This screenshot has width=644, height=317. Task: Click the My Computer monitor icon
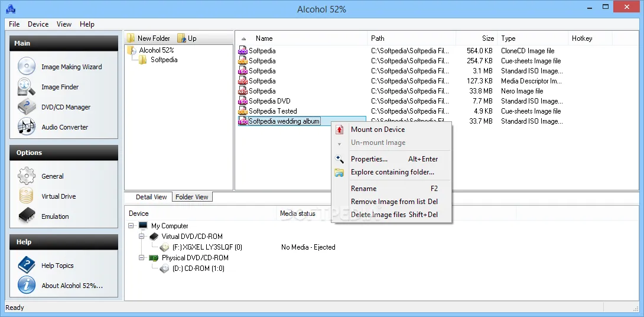click(143, 226)
